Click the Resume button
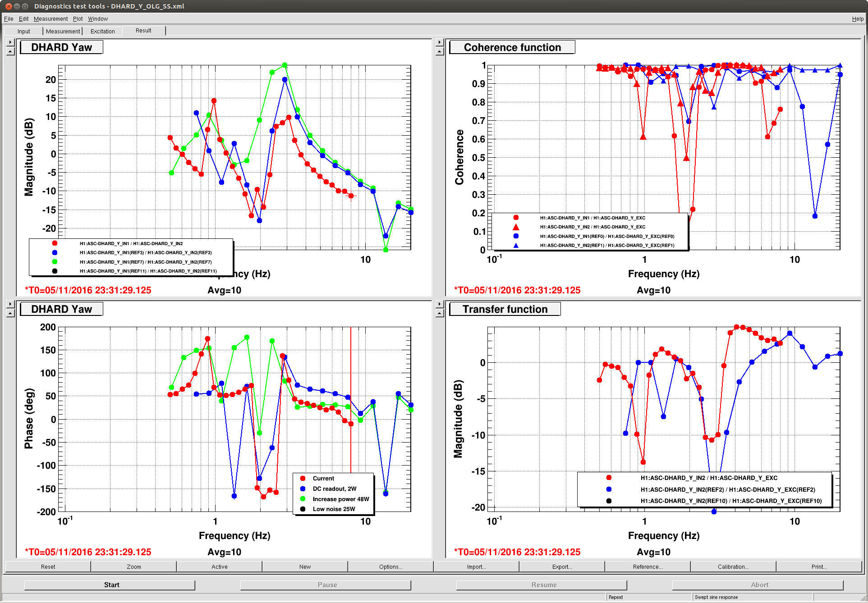 542,585
